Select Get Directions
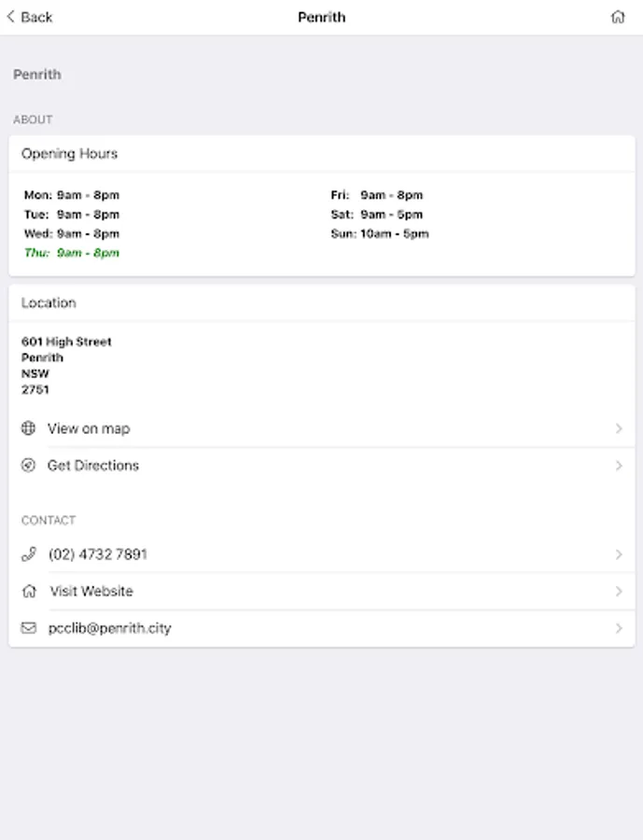643x840 pixels. click(93, 466)
